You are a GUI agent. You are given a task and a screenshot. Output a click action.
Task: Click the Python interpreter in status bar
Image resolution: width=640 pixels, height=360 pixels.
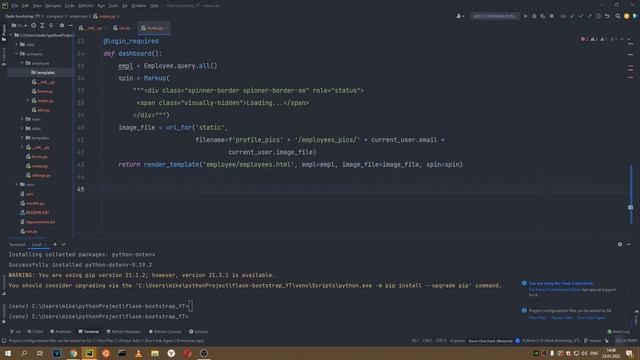551,340
